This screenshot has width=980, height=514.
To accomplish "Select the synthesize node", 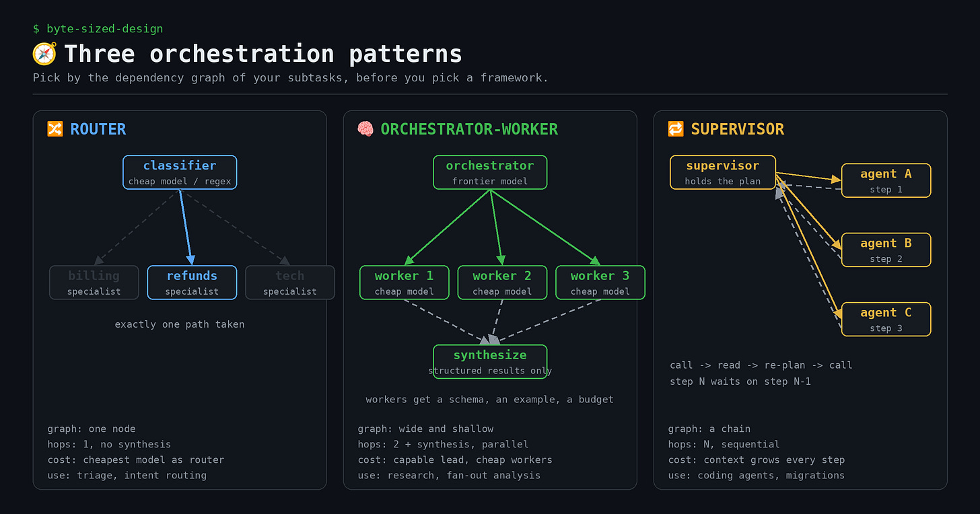I will pos(490,362).
